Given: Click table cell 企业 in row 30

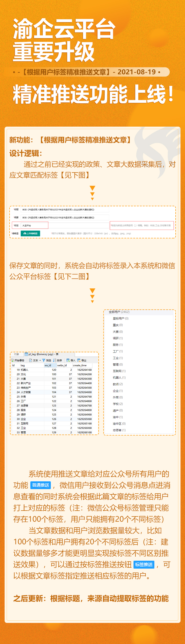Looking at the screenshot, I should click(23, 419).
